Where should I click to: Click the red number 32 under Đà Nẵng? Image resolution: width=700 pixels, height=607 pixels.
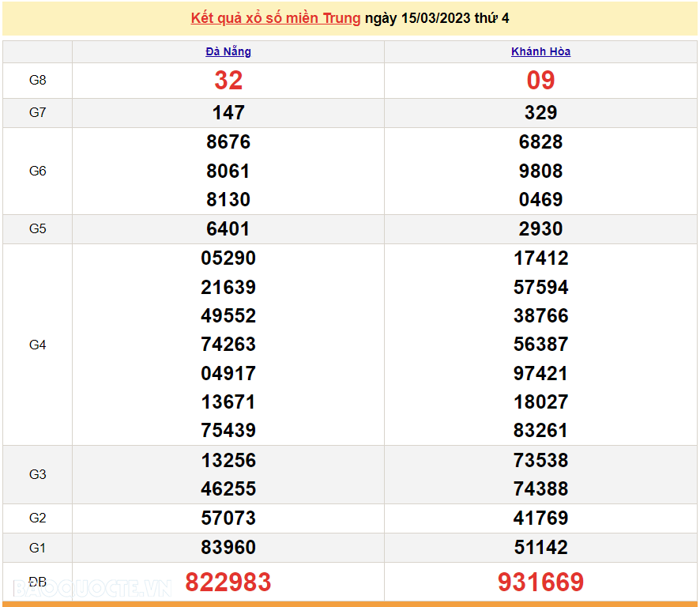228,80
